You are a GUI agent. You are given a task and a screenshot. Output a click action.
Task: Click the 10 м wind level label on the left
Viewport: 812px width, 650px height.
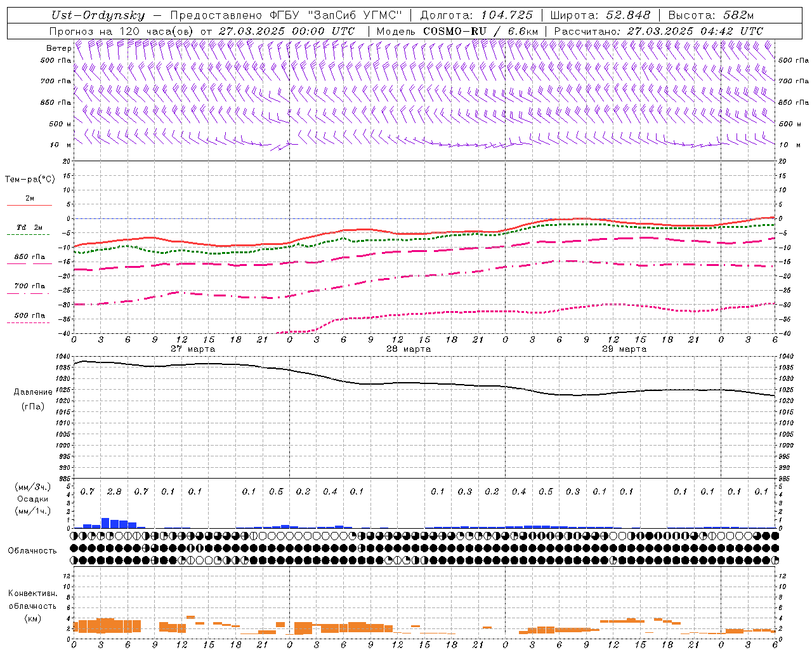coord(61,145)
